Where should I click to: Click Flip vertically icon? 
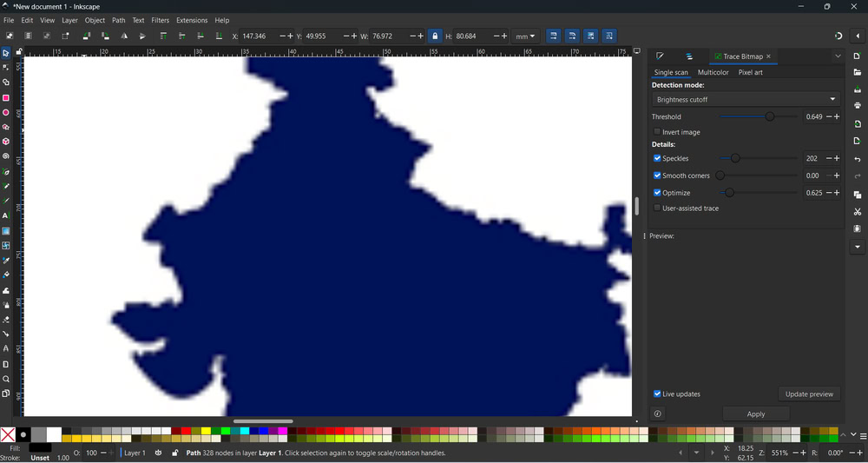[x=142, y=36]
